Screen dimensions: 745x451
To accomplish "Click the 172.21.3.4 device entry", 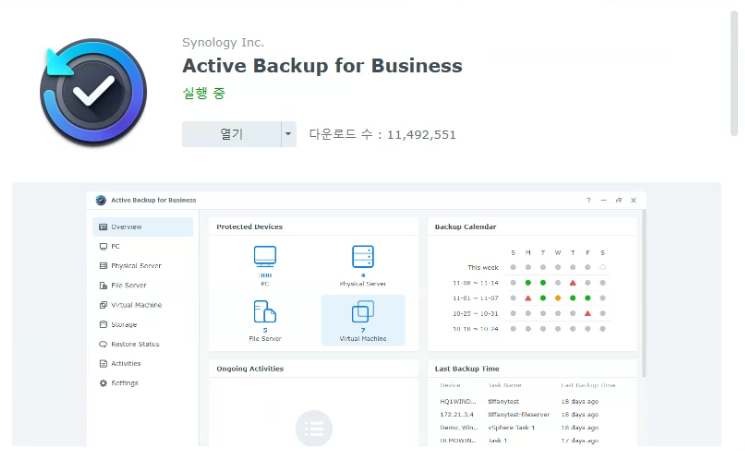I will pos(457,414).
